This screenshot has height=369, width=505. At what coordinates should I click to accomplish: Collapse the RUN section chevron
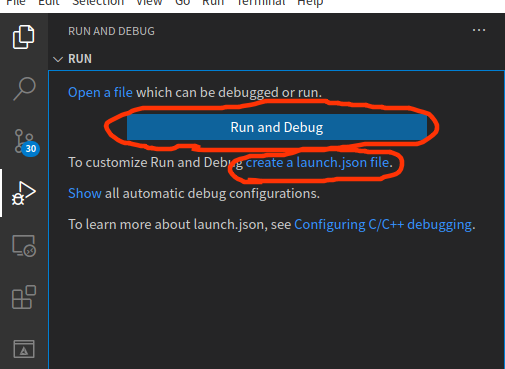(58, 59)
